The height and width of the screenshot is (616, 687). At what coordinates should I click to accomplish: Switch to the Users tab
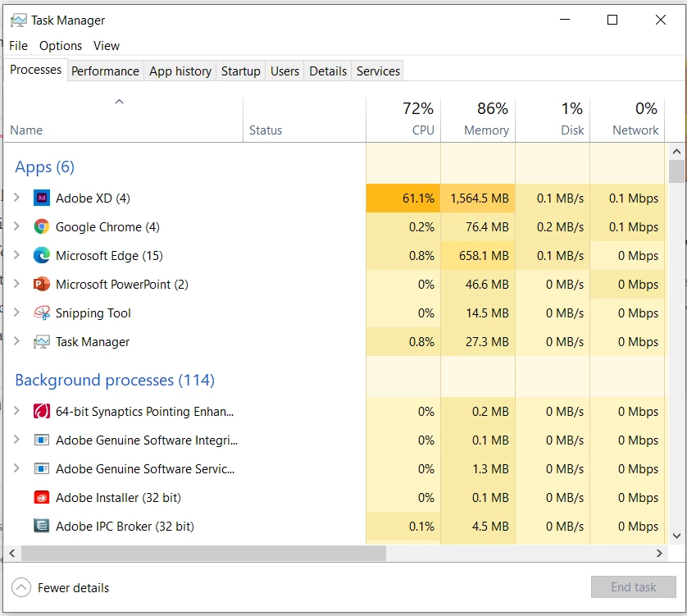(x=284, y=71)
